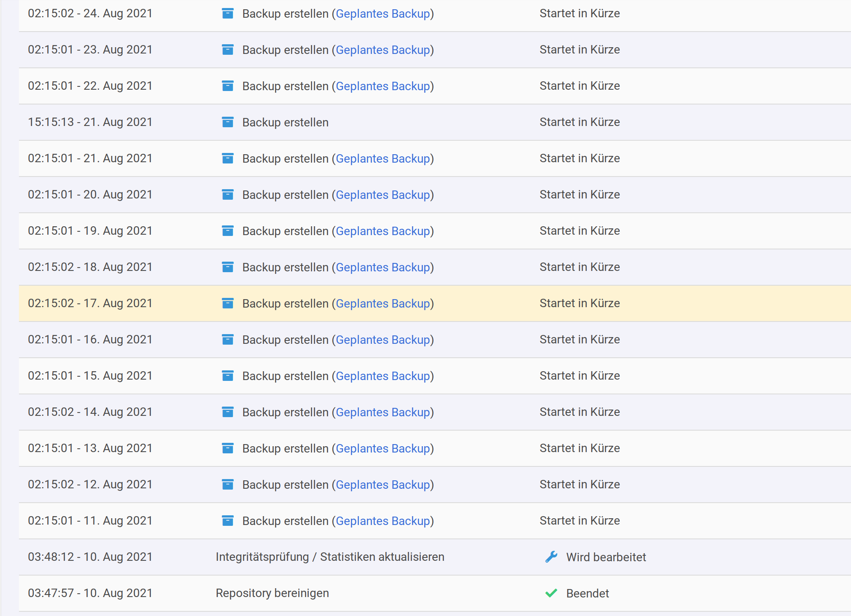The width and height of the screenshot is (851, 616).
Task: Click Startet in Kürze status for 24. Aug
Action: [579, 13]
